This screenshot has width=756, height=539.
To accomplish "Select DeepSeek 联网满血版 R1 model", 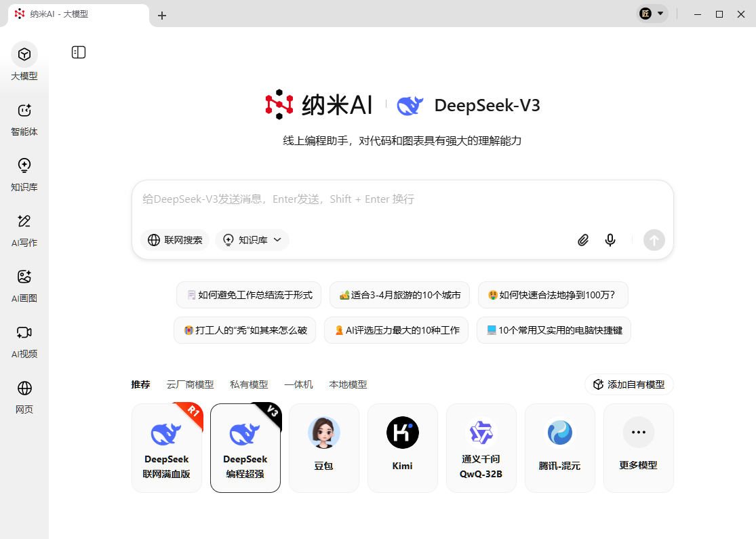I will click(x=167, y=448).
